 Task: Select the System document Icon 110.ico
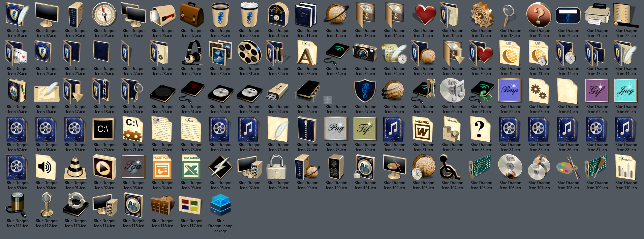(626, 167)
